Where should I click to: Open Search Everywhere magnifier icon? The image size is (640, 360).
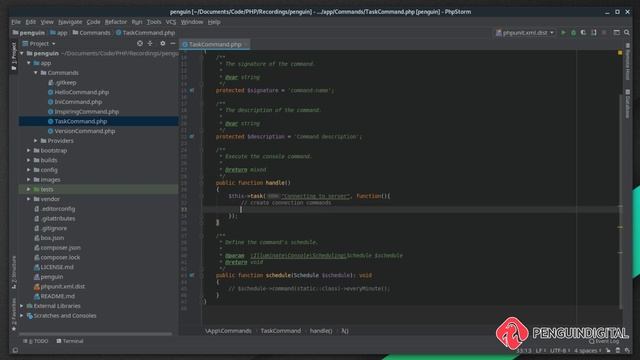pyautogui.click(x=627, y=33)
